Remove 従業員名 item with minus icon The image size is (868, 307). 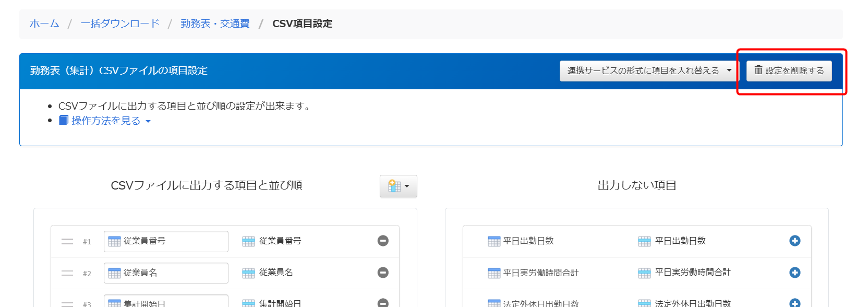(x=383, y=273)
